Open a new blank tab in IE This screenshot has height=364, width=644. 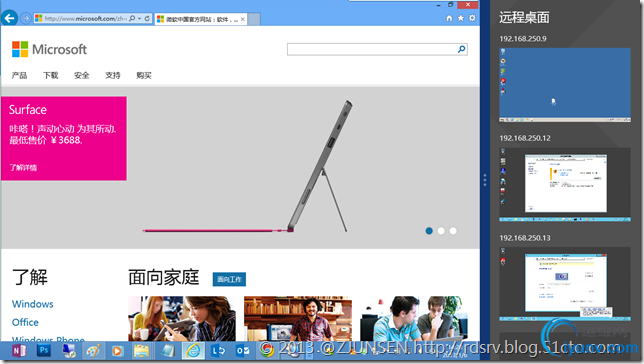tap(254, 19)
